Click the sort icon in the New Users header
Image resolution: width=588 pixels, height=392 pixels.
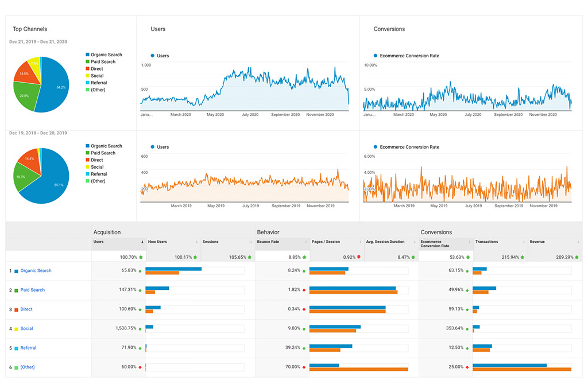(197, 242)
